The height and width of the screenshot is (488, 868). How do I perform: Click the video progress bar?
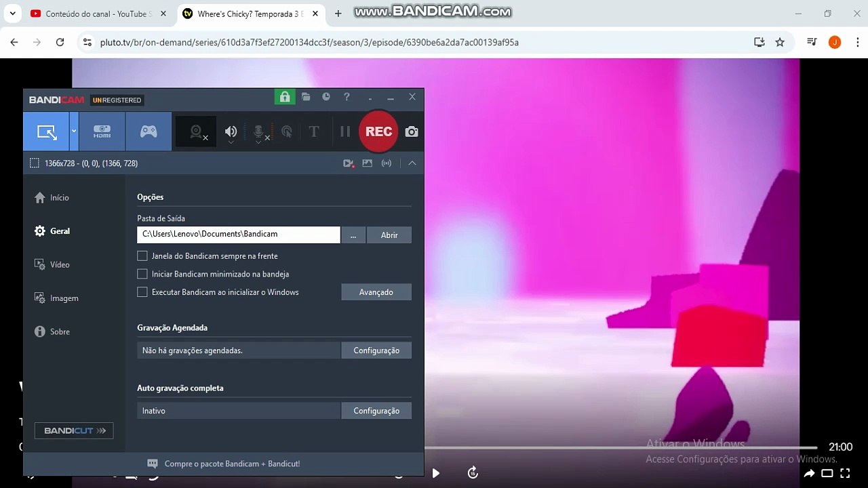tap(621, 447)
